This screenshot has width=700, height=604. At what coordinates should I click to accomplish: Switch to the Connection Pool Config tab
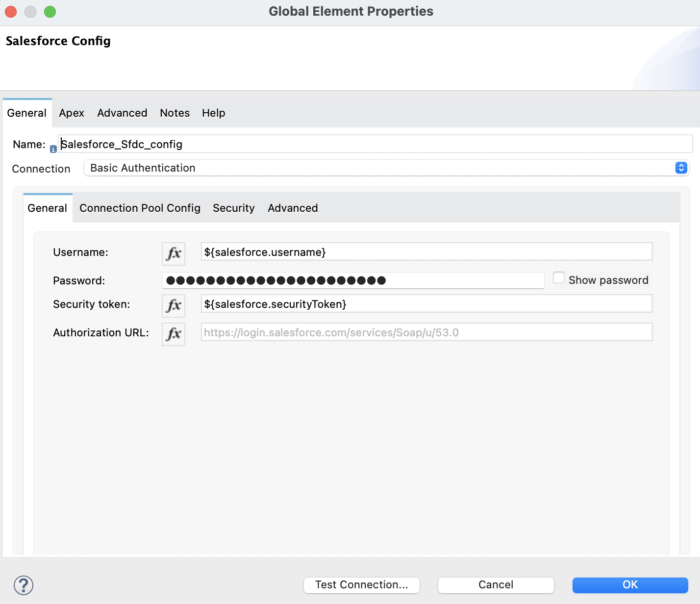[x=139, y=208]
